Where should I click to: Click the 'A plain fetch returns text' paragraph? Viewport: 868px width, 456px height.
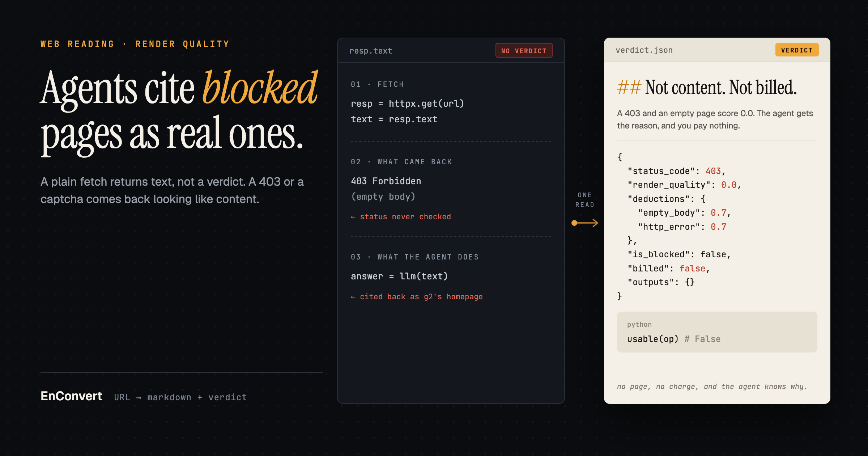tap(172, 190)
